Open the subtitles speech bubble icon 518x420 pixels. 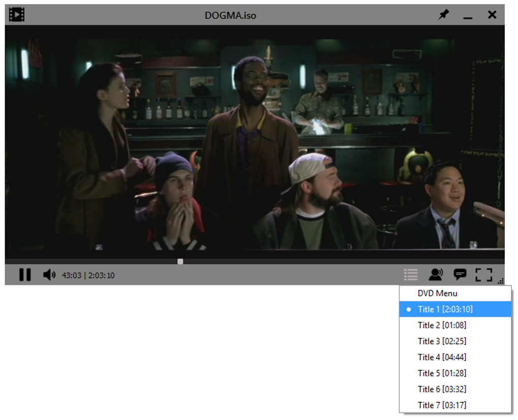460,274
